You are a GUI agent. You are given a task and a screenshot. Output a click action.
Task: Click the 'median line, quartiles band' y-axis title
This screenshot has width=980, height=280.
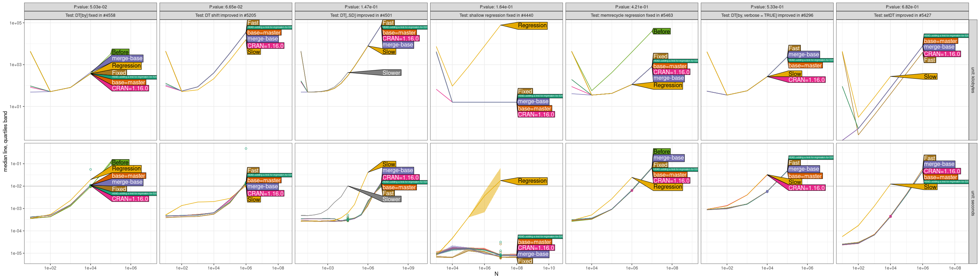pos(5,141)
